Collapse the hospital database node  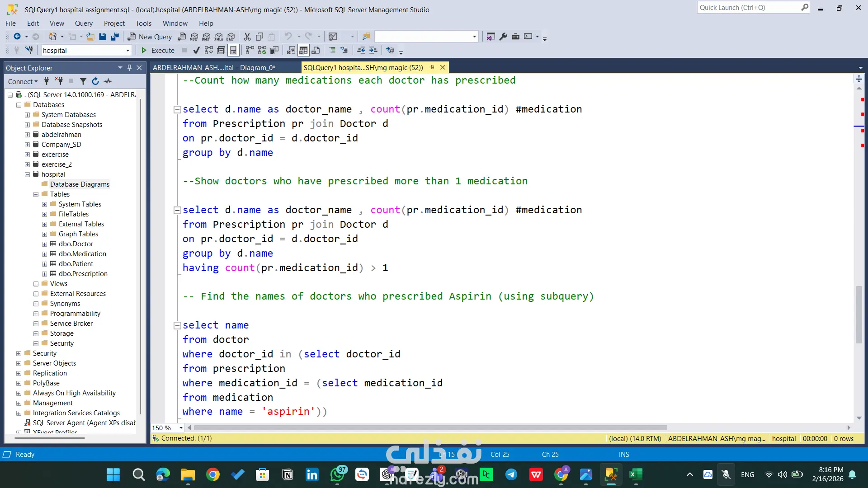[27, 174]
